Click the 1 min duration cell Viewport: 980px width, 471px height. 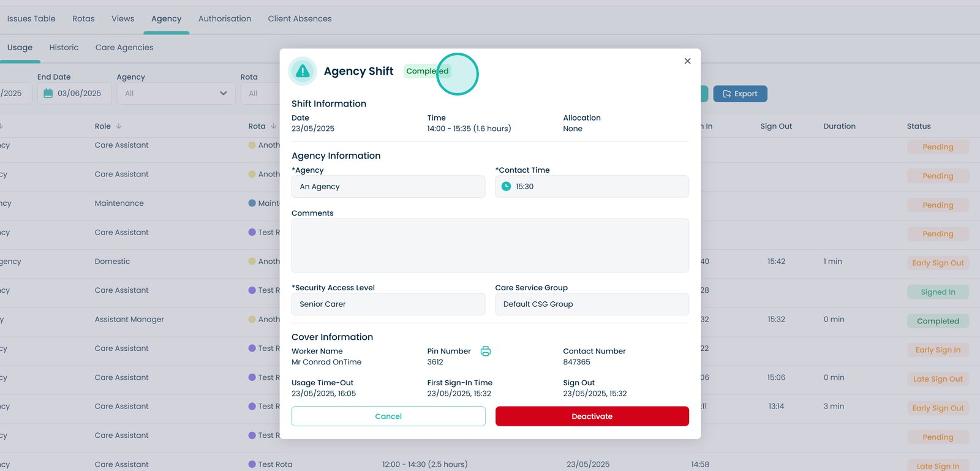click(x=832, y=262)
